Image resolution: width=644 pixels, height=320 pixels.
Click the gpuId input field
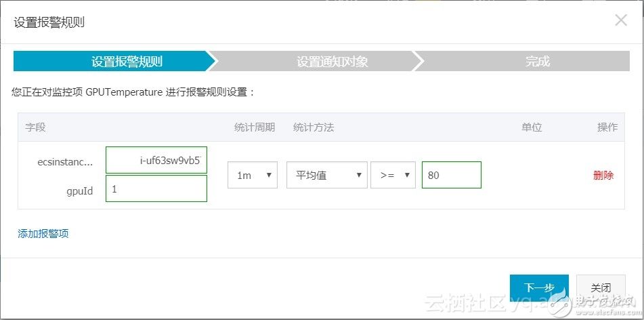[x=156, y=188]
